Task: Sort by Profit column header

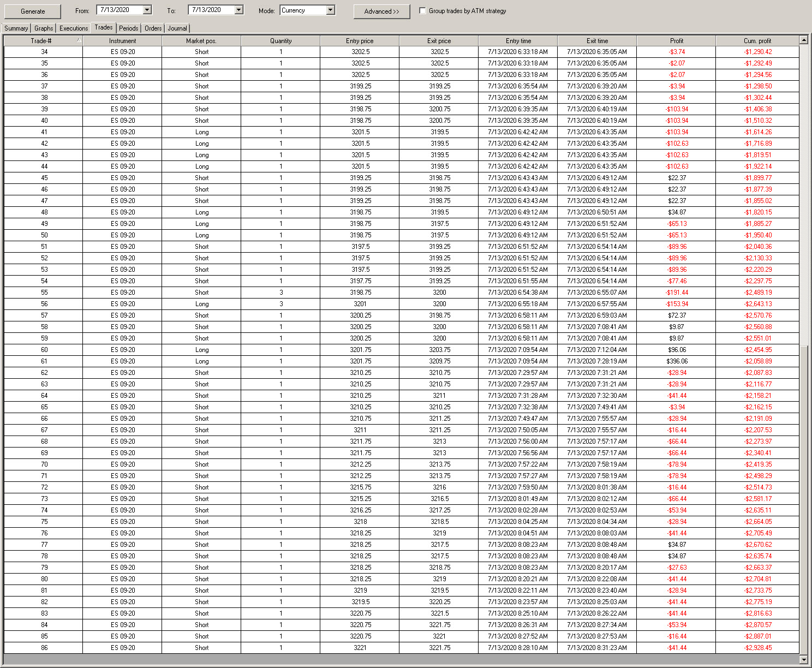Action: pos(676,41)
